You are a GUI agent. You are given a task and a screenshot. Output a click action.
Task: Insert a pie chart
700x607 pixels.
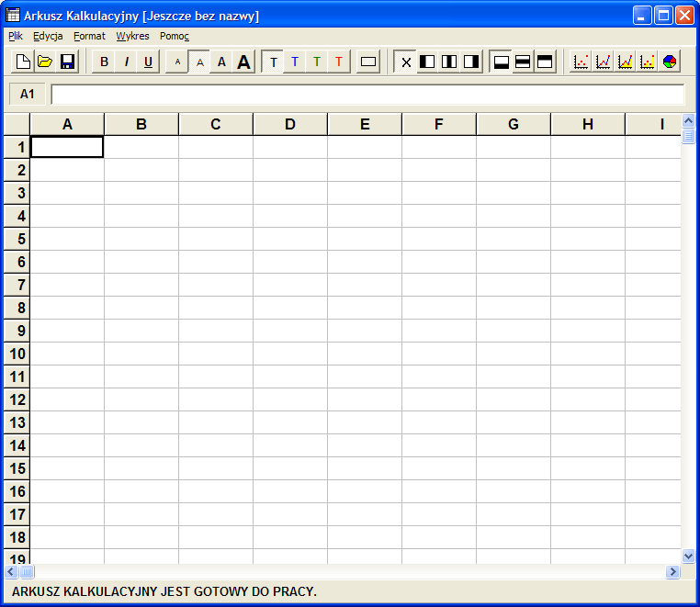670,62
